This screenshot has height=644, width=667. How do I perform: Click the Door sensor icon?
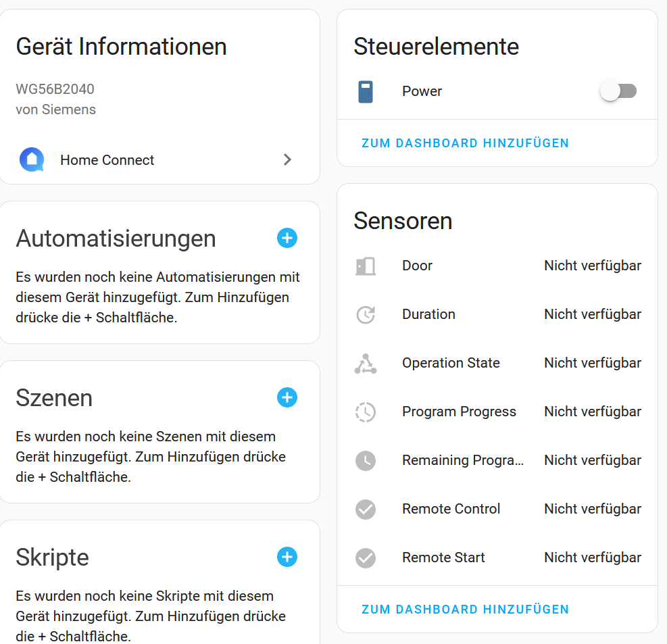[x=366, y=266]
